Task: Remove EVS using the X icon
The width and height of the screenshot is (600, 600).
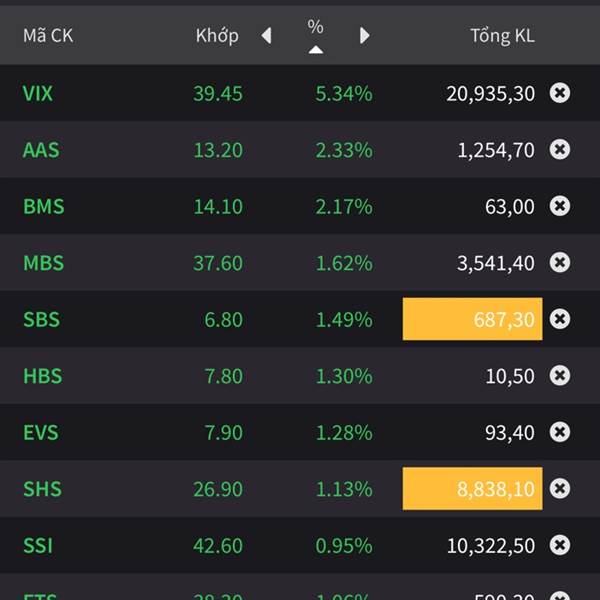Action: click(x=561, y=433)
